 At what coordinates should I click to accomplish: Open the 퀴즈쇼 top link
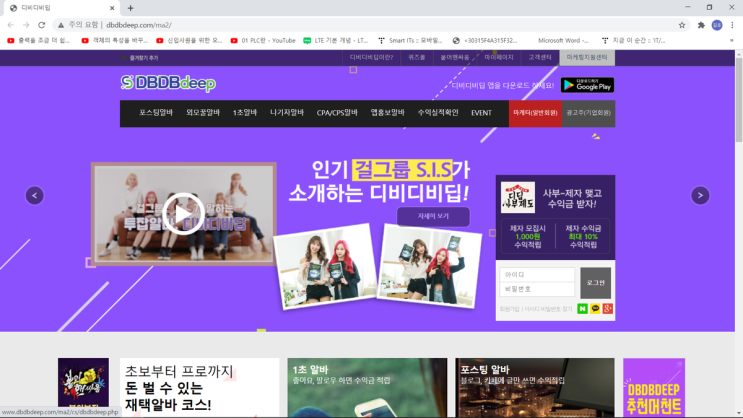[x=417, y=57]
